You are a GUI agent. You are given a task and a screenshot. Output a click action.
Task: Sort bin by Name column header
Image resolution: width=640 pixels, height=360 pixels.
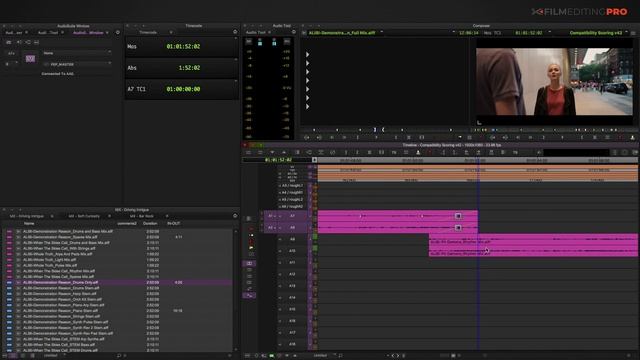coord(29,224)
